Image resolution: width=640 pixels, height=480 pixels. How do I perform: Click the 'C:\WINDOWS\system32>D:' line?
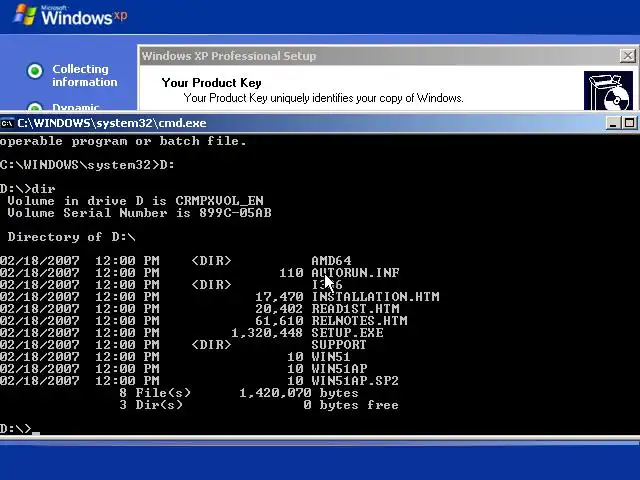coord(87,165)
